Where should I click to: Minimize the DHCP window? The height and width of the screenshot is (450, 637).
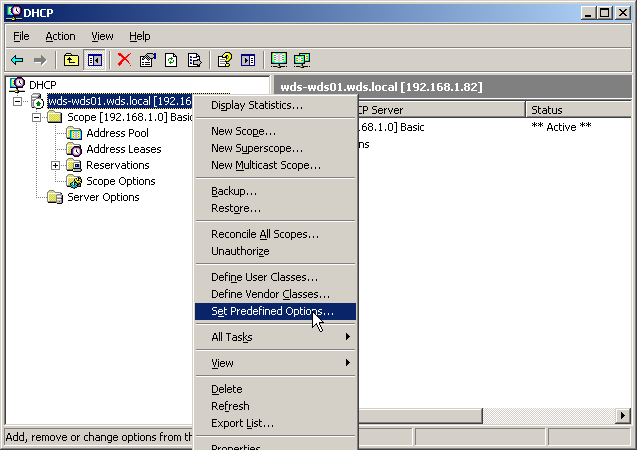588,13
